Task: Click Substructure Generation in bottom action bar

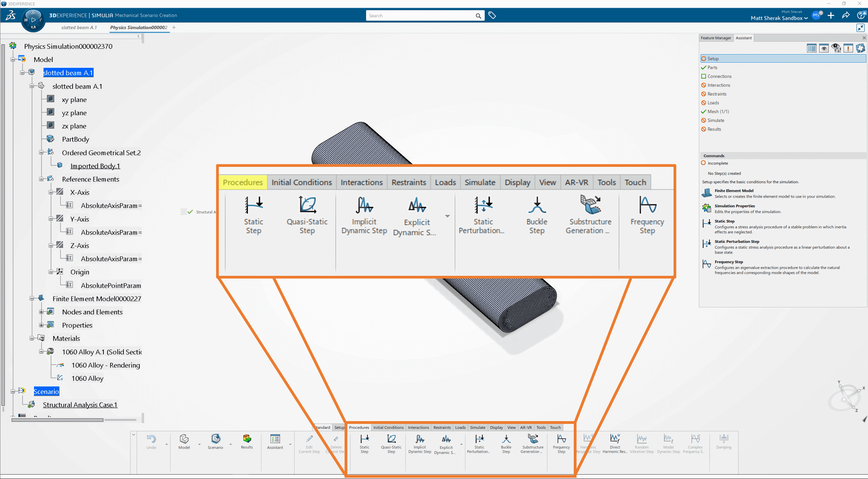Action: tap(533, 443)
